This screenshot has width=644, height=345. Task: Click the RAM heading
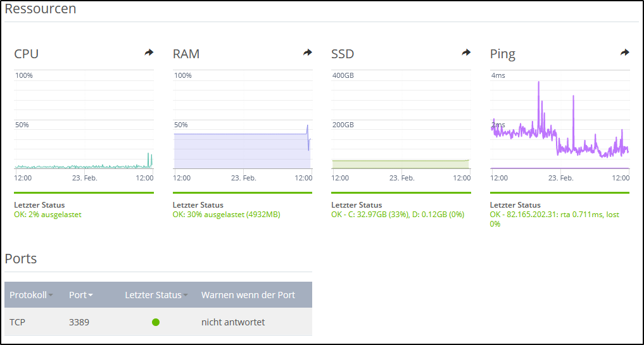tap(186, 54)
